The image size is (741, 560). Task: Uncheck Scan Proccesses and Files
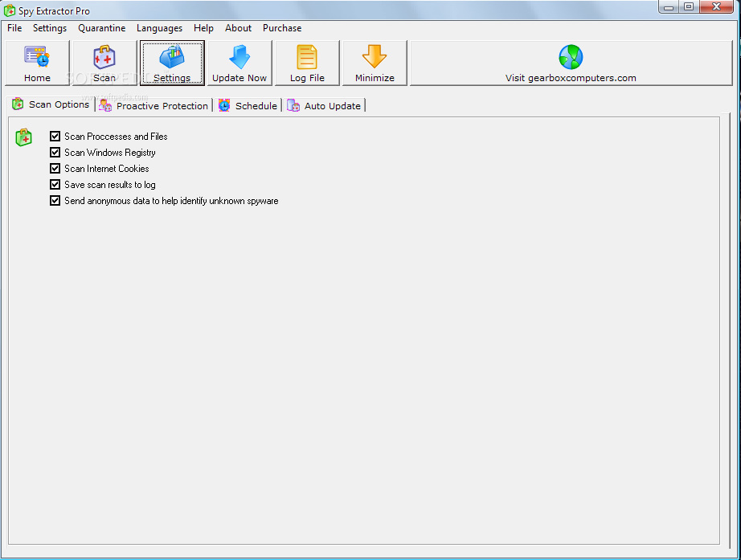pyautogui.click(x=55, y=137)
